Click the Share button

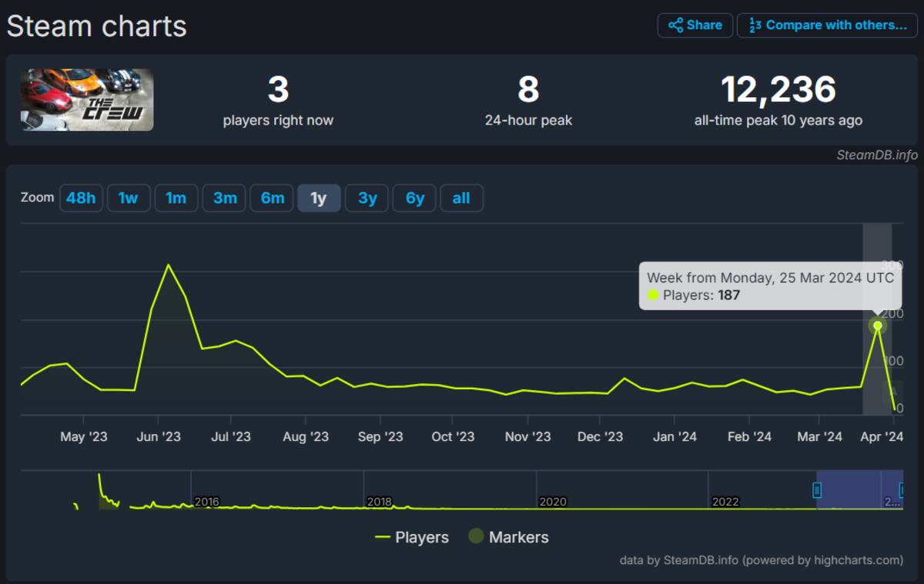pos(695,25)
